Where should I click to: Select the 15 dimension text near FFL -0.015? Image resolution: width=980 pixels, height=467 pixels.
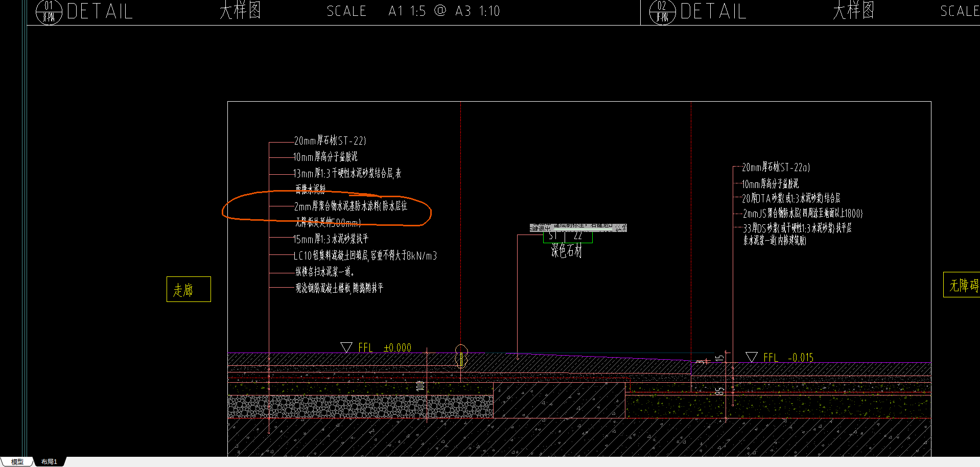(719, 358)
